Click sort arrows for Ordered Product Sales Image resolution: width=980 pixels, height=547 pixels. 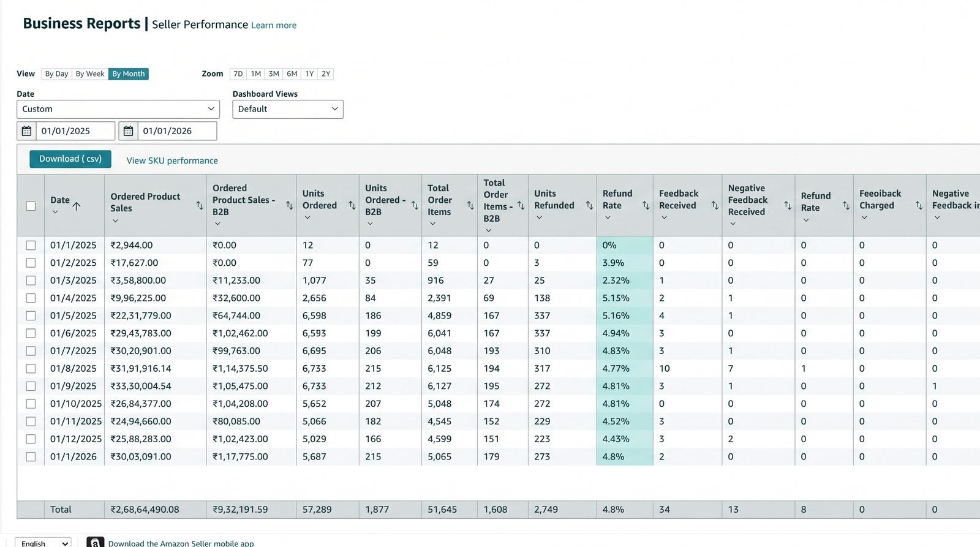(x=200, y=205)
